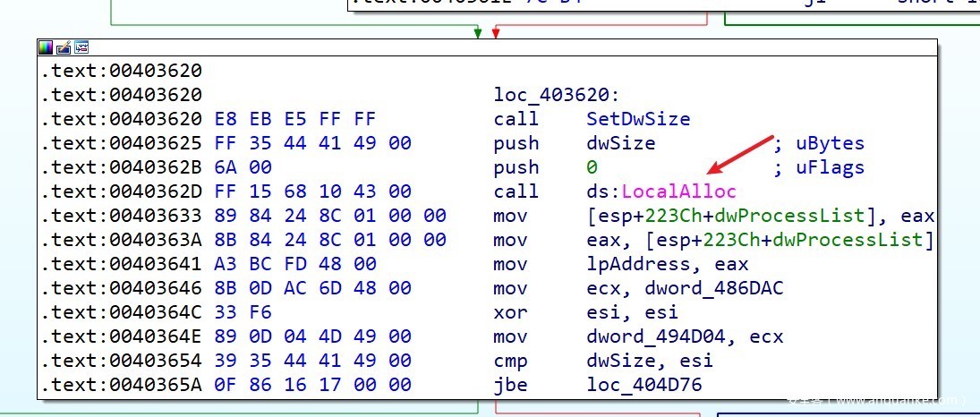Select address .text:0040363A

click(122, 240)
